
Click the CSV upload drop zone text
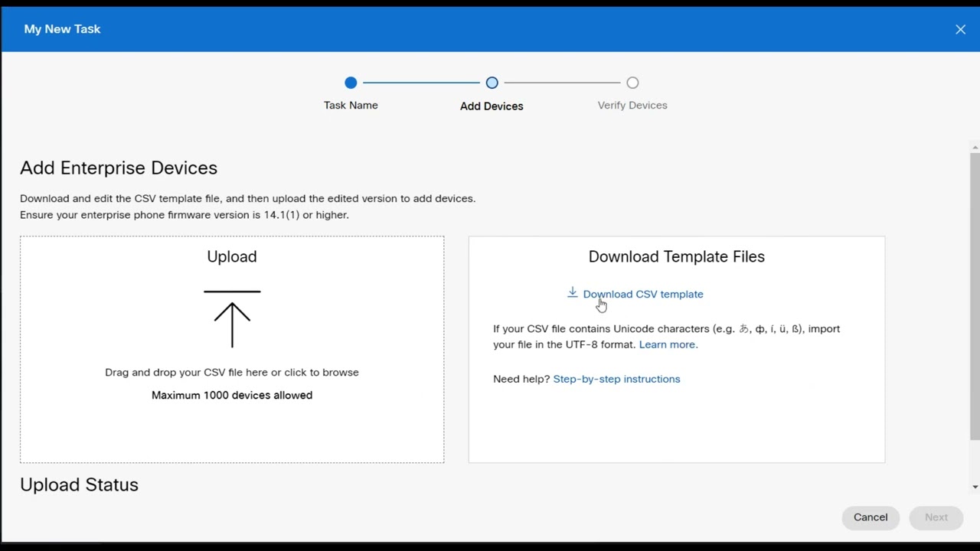[232, 372]
